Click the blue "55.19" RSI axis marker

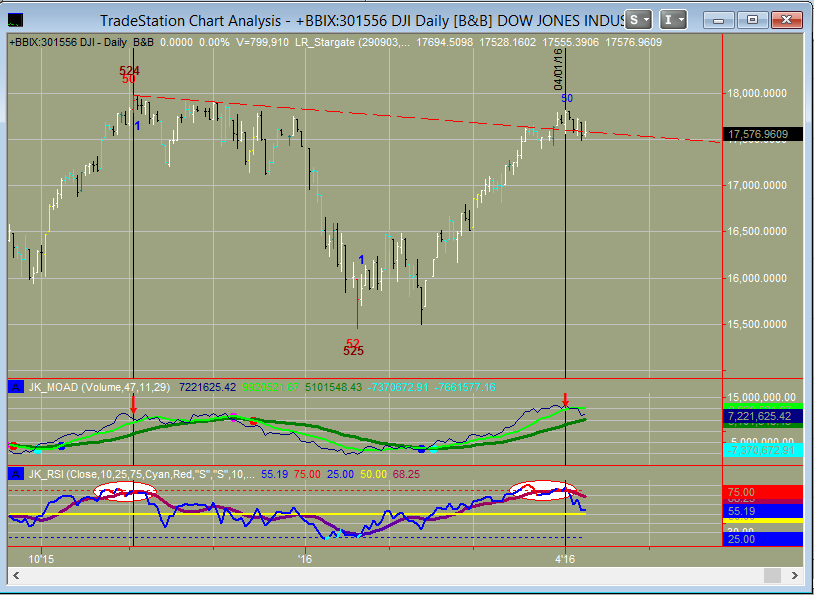(x=763, y=511)
